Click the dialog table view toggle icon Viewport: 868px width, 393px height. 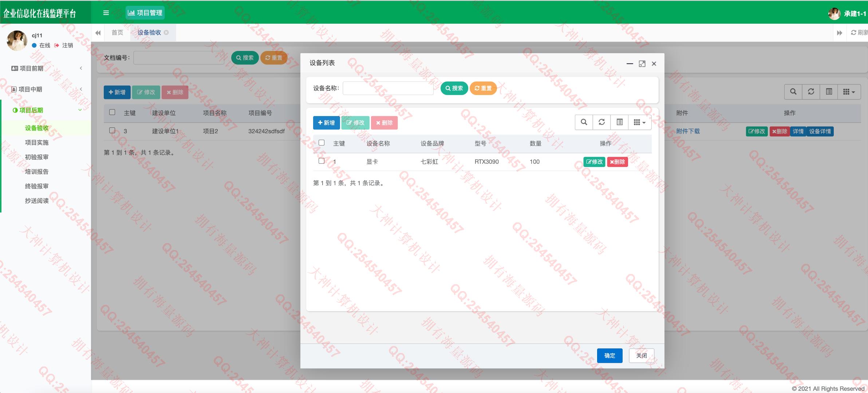point(619,122)
